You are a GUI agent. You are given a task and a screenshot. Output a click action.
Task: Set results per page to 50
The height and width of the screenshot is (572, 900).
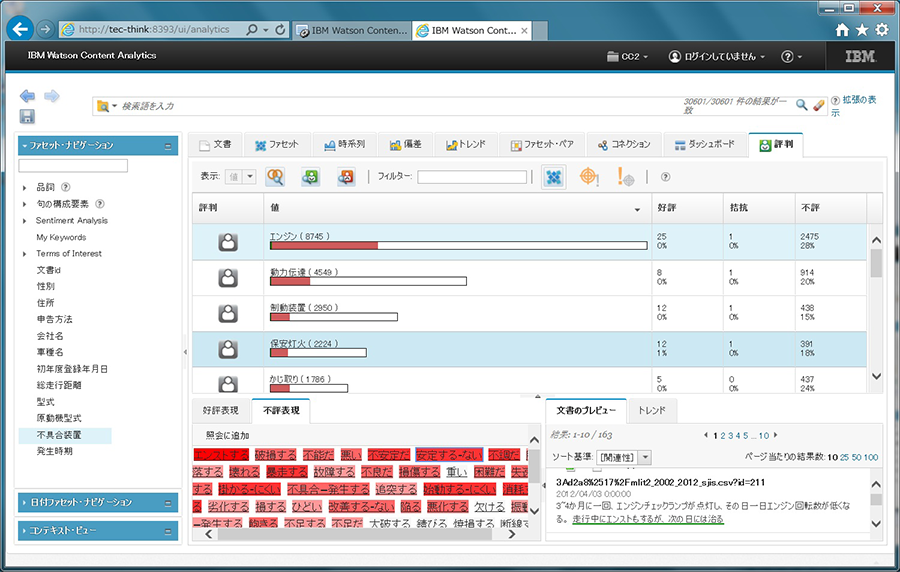pos(856,457)
